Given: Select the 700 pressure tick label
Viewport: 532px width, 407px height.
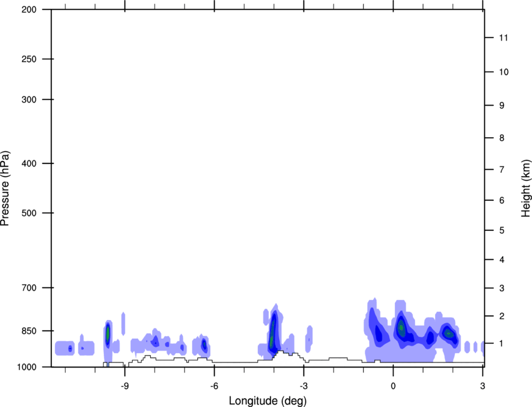Looking at the screenshot, I should 29,287.
